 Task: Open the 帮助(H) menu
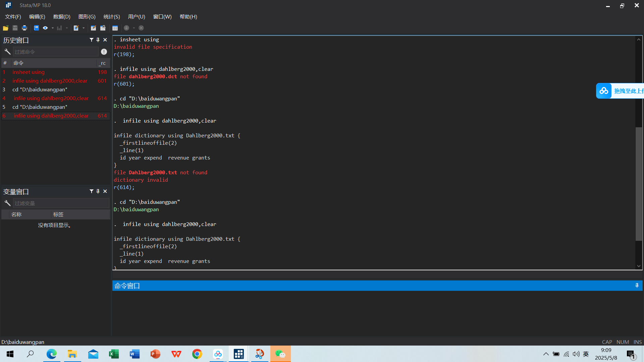(x=189, y=17)
